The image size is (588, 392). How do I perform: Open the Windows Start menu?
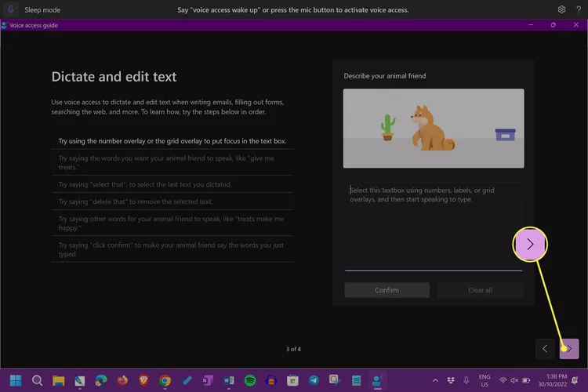(x=16, y=380)
